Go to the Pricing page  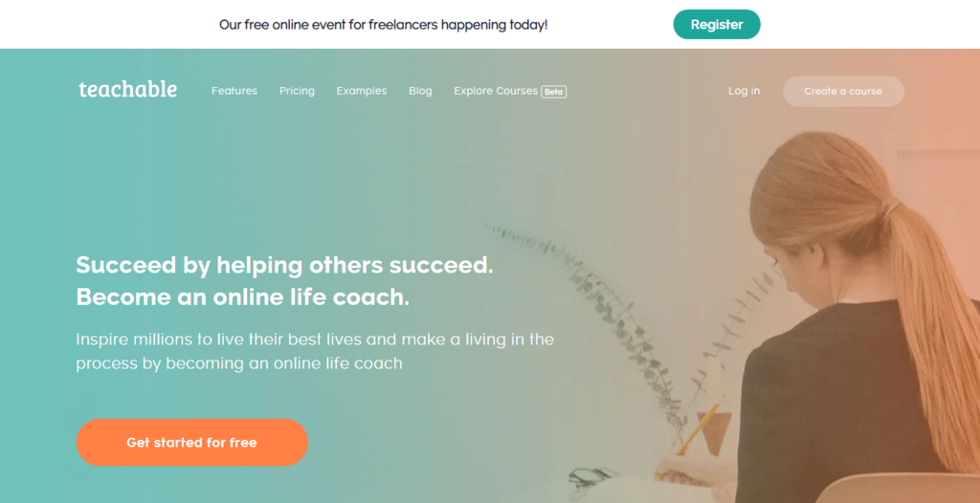(x=297, y=91)
